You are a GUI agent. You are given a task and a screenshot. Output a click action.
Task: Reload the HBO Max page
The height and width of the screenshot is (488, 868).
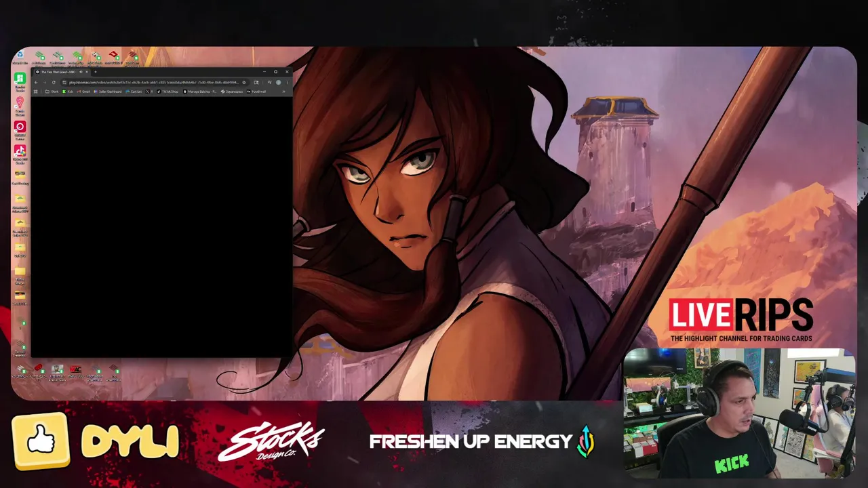[x=54, y=82]
